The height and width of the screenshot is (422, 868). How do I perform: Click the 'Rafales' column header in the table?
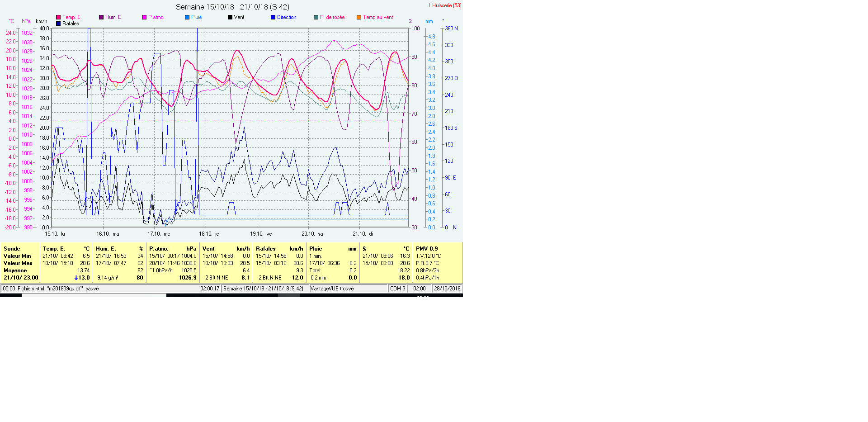266,249
